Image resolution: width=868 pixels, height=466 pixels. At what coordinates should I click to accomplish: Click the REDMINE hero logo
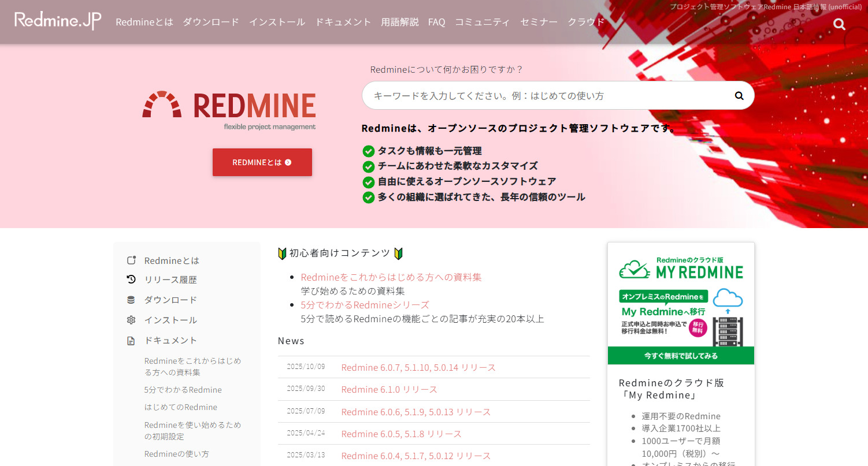pos(229,109)
